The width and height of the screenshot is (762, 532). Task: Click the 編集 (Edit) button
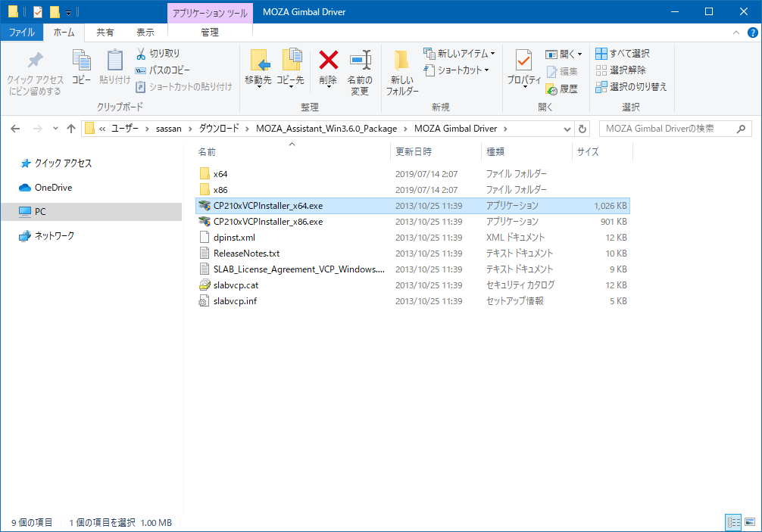coord(562,71)
